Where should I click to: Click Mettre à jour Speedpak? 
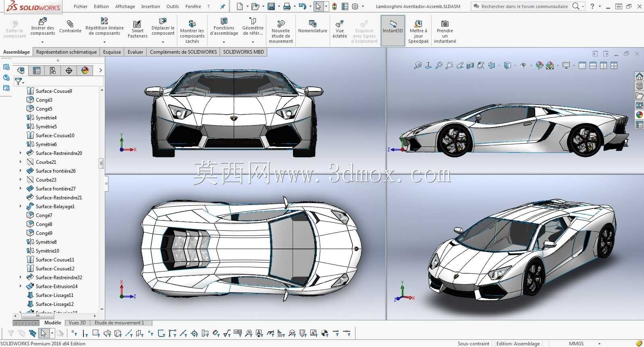click(x=418, y=31)
